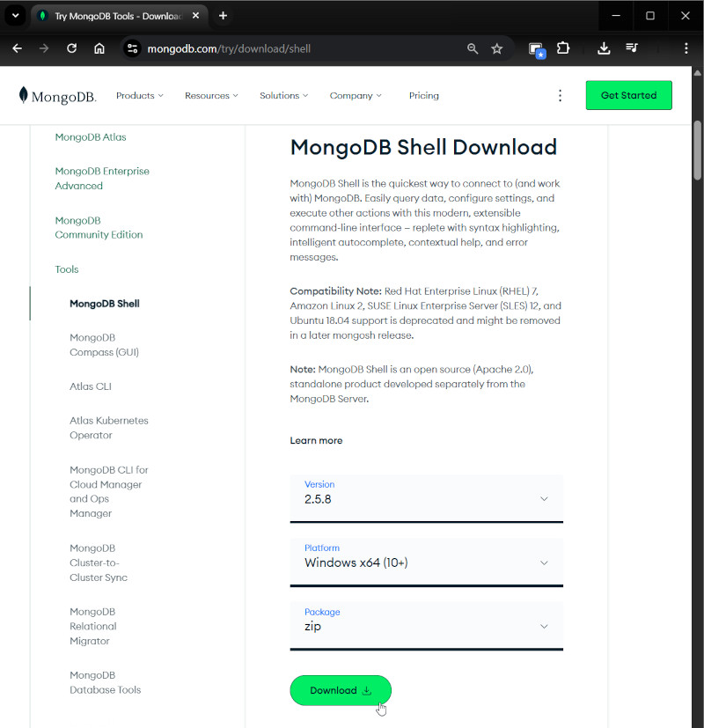Expand the Version 2.5.8 dropdown

[x=426, y=498]
